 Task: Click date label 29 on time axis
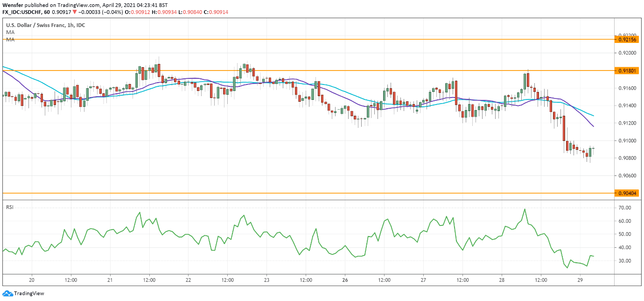580,280
